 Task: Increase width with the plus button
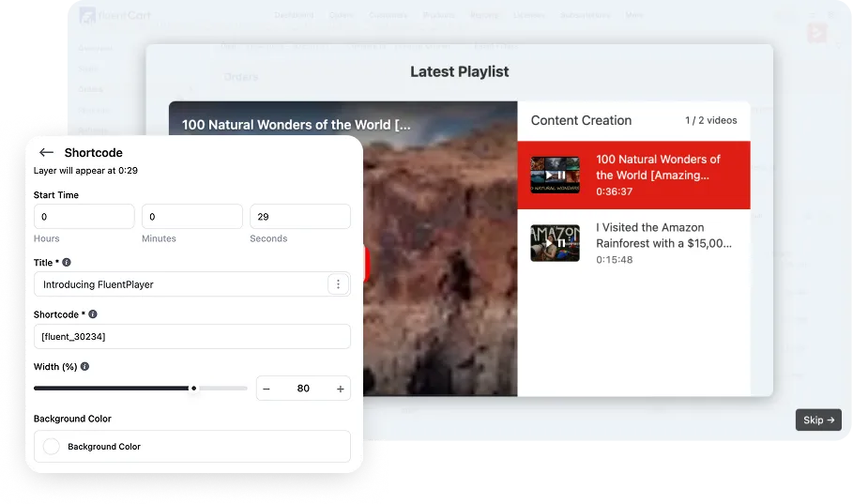(x=340, y=389)
